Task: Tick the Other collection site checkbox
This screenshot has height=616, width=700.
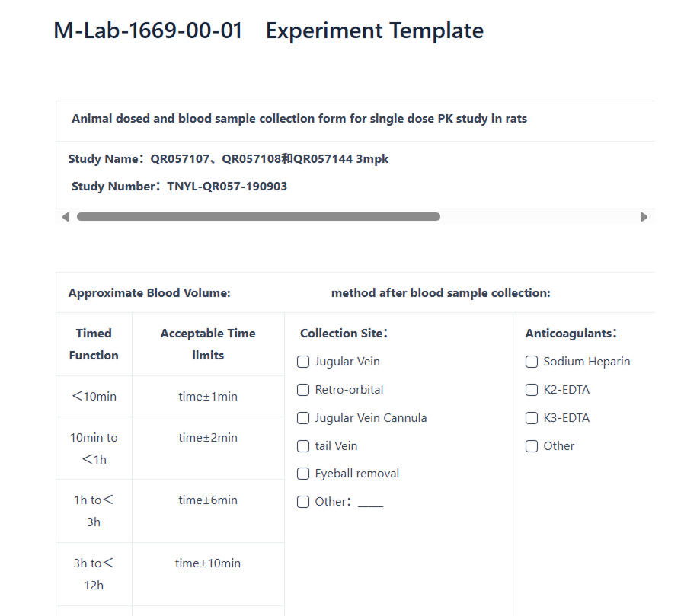Action: pyautogui.click(x=303, y=502)
